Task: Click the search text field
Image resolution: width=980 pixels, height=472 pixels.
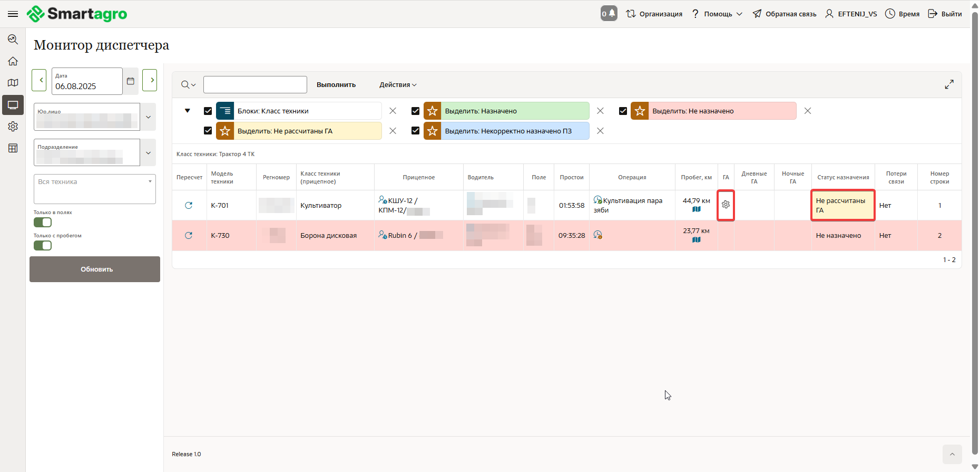Action: coord(255,85)
